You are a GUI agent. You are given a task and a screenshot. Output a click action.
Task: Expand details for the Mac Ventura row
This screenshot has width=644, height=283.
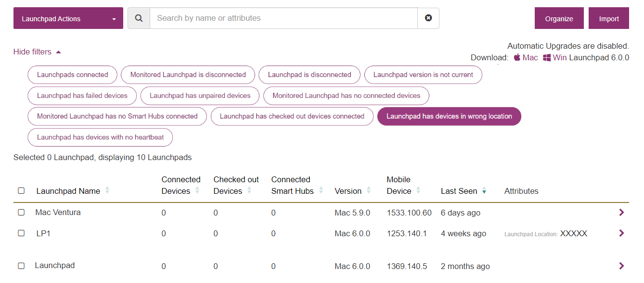pyautogui.click(x=621, y=212)
